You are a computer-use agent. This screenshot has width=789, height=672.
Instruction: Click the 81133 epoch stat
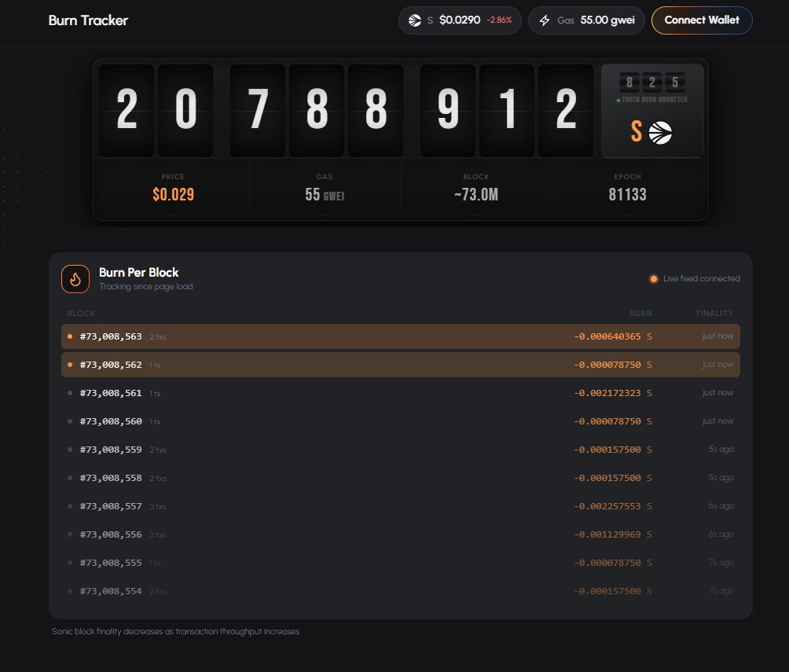[627, 194]
